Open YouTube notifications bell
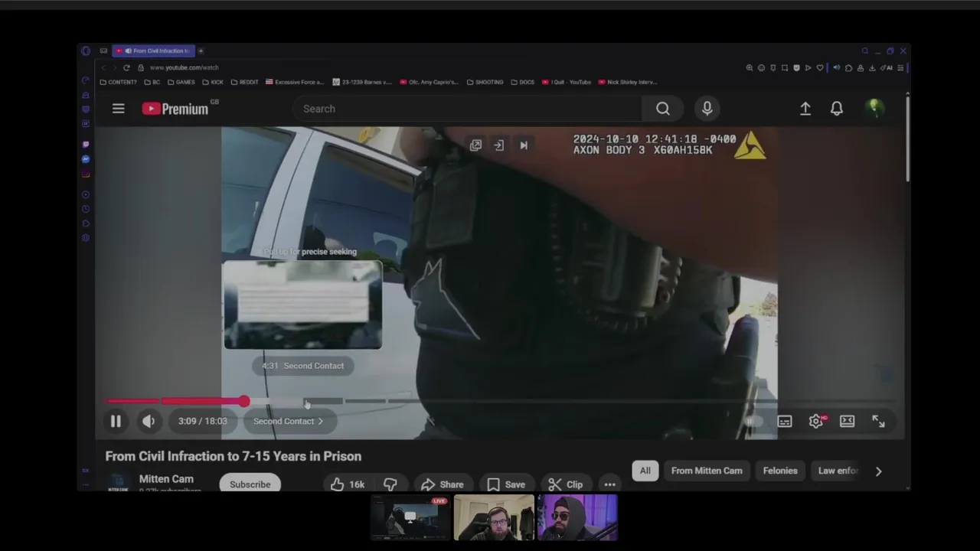This screenshot has width=980, height=551. tap(837, 109)
